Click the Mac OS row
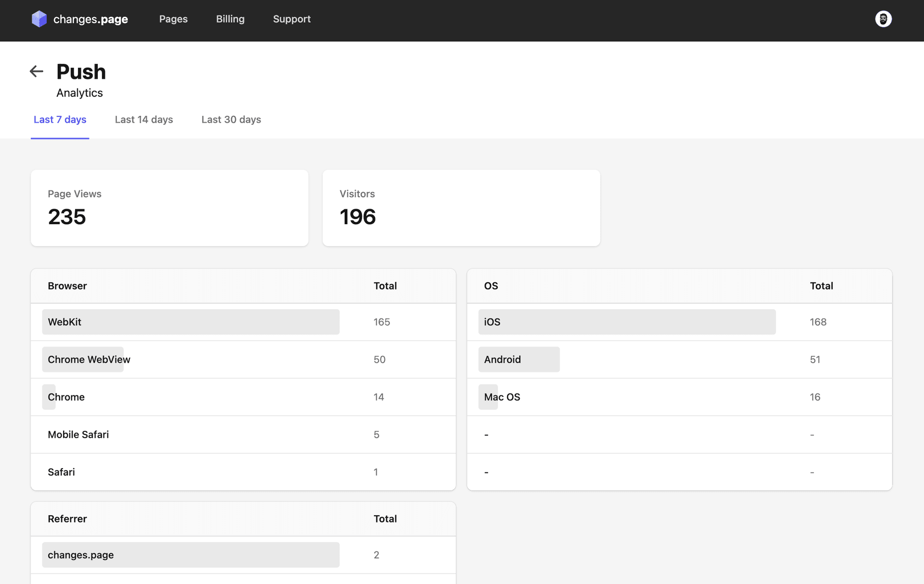The height and width of the screenshot is (584, 924). point(502,397)
